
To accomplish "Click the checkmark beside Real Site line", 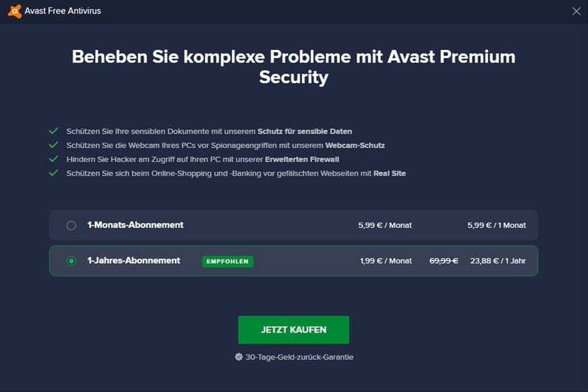I will [x=54, y=173].
